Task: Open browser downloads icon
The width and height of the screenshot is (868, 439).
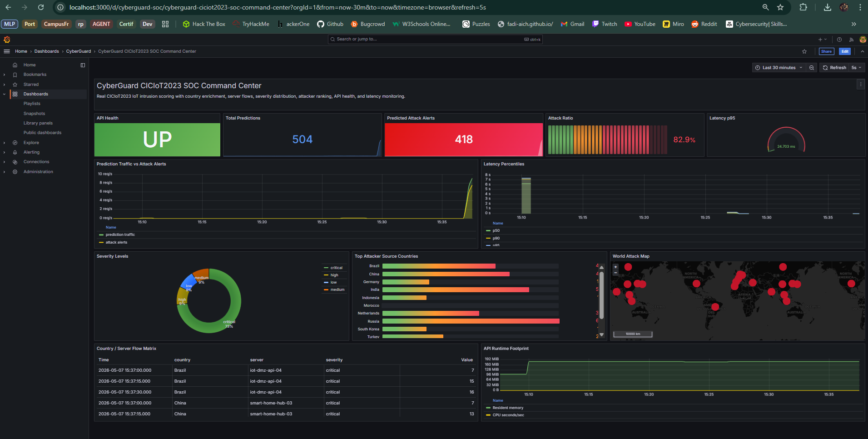Action: tap(827, 7)
